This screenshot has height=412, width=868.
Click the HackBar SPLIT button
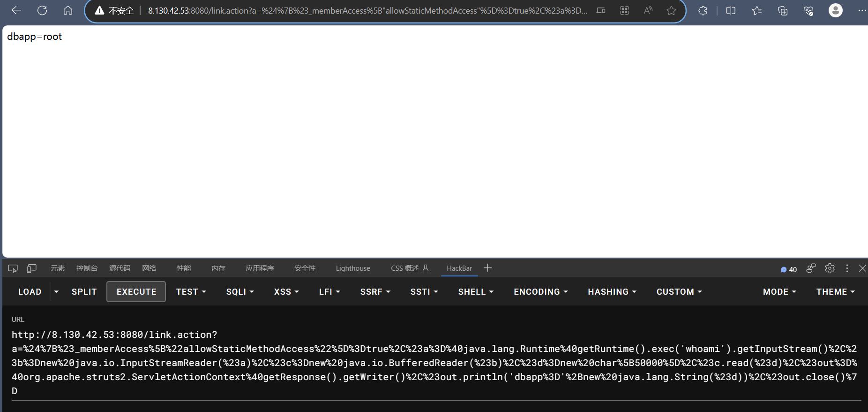point(84,292)
